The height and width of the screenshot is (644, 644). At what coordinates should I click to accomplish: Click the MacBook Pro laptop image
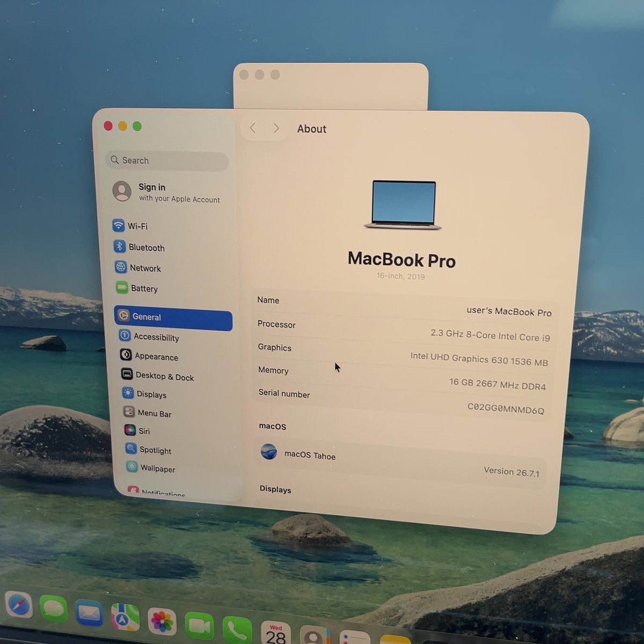pos(404,205)
